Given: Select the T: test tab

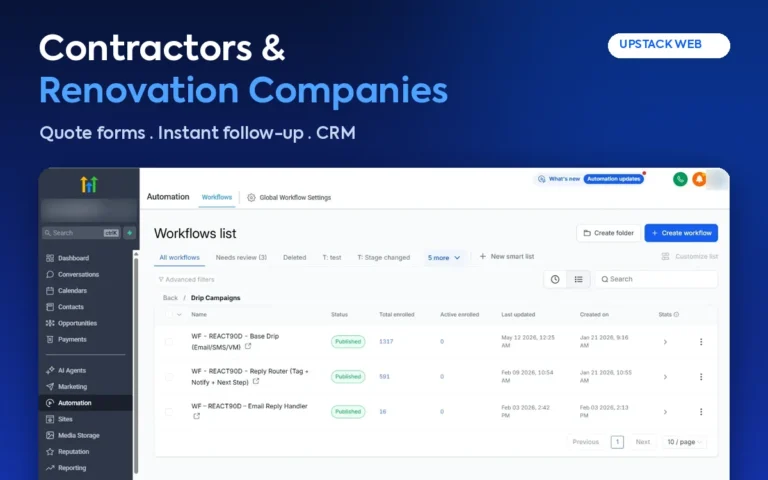Looking at the screenshot, I should click(x=332, y=258).
